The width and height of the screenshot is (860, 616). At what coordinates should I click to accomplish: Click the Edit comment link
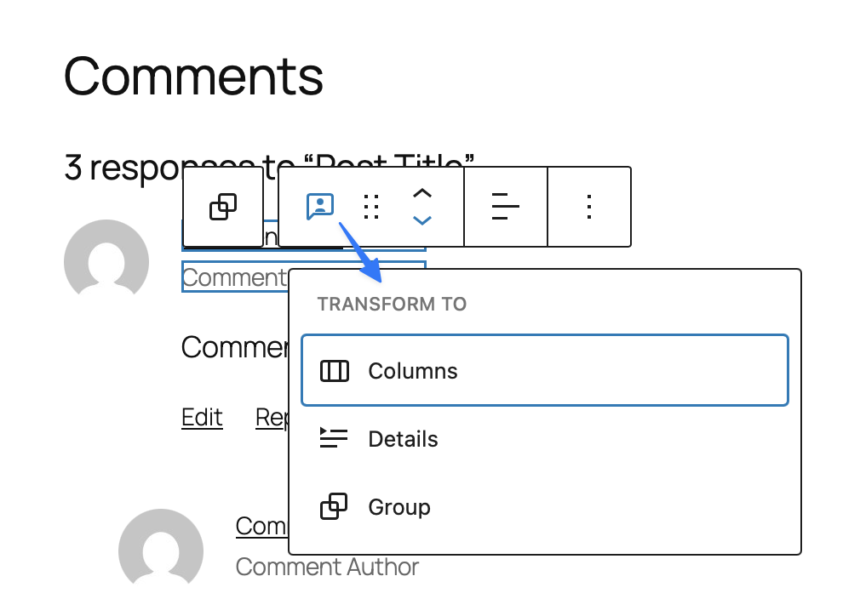click(202, 418)
